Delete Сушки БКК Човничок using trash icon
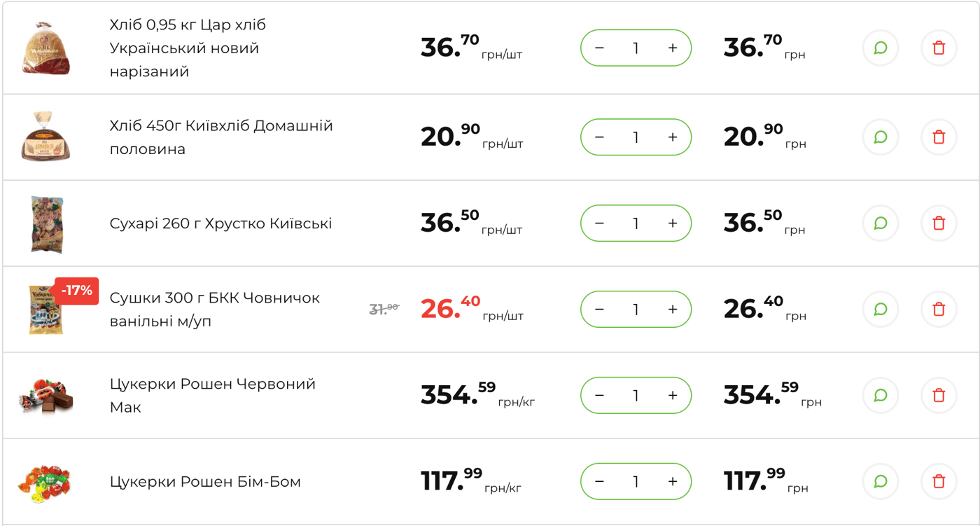The image size is (980, 526). (939, 309)
